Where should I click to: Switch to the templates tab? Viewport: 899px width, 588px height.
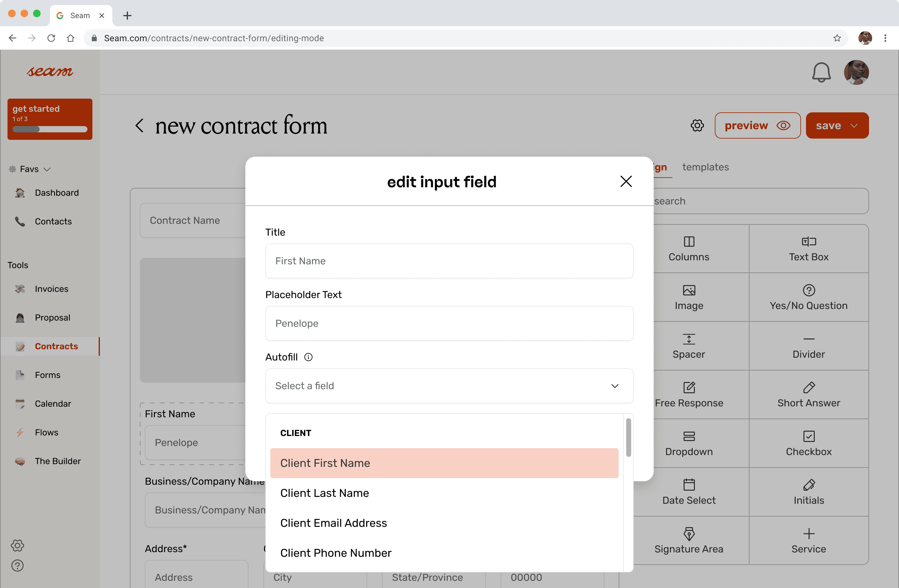point(705,167)
